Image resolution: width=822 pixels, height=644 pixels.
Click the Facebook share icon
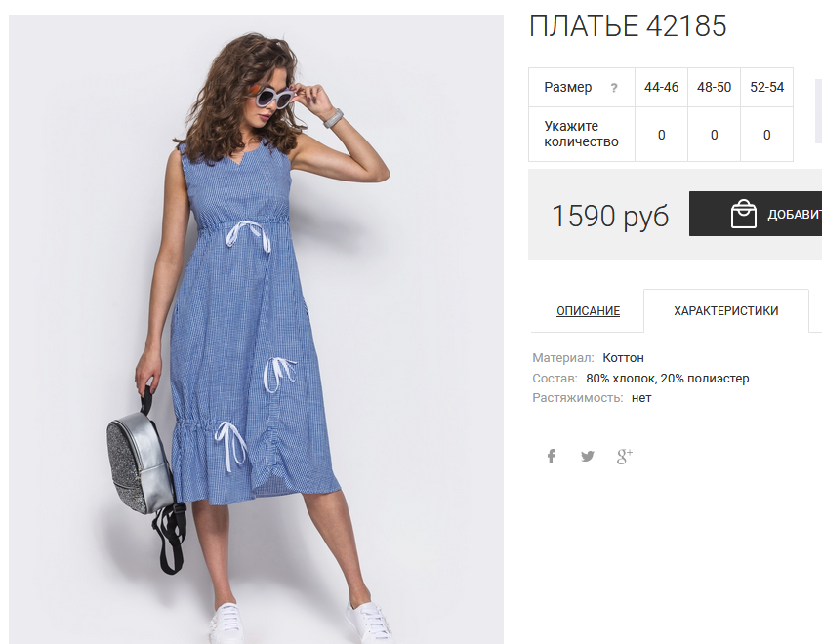pyautogui.click(x=551, y=456)
